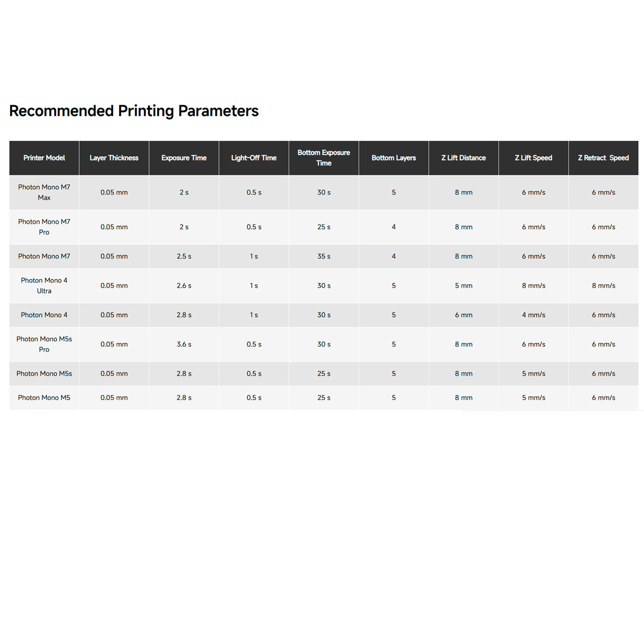Viewport: 644px width, 644px height.
Task: Click the Z Retract Speed header
Action: pyautogui.click(x=603, y=158)
